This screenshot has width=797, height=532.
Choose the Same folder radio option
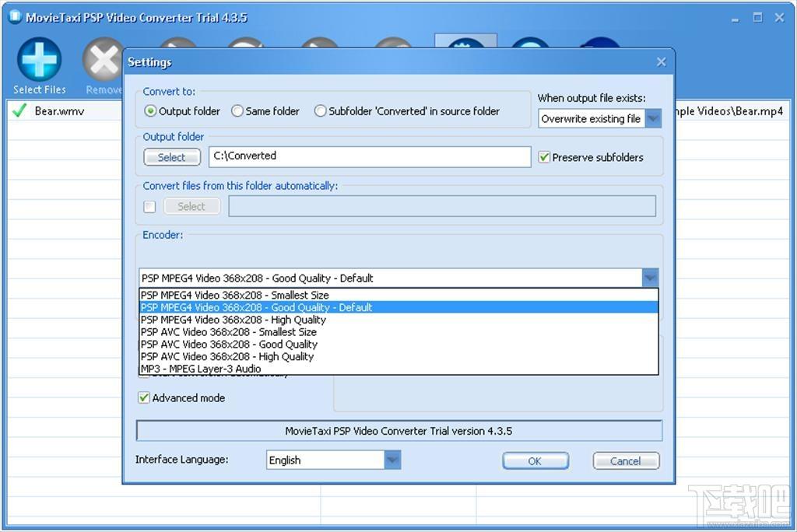coord(237,110)
